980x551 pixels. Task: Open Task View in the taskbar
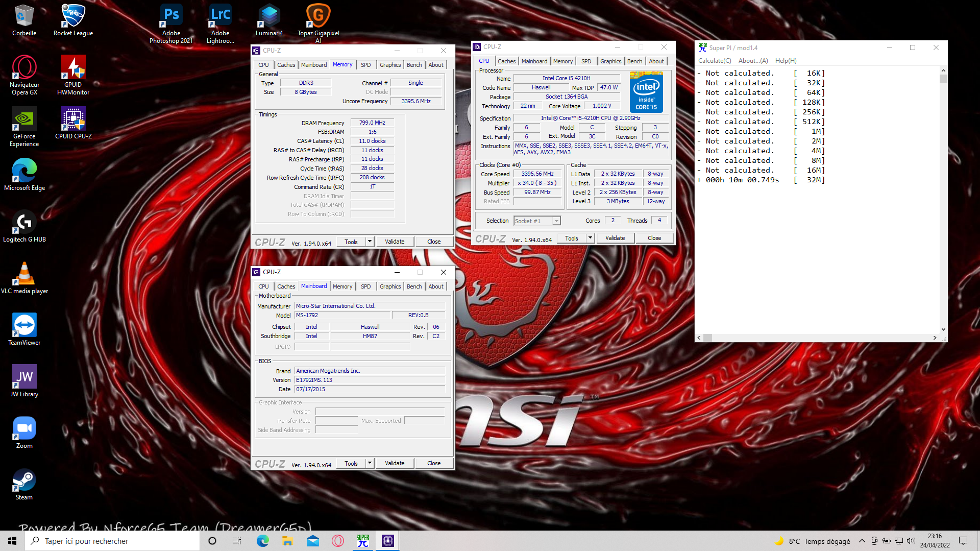pos(237,541)
